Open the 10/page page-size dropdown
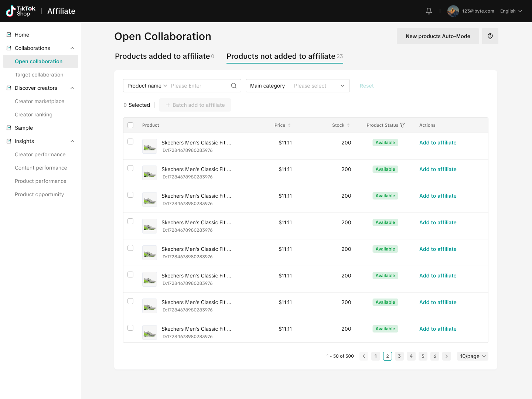This screenshot has height=399, width=532. (x=473, y=356)
